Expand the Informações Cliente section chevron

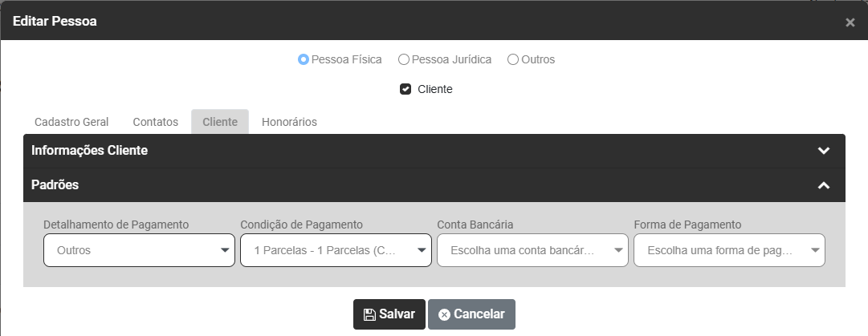823,151
